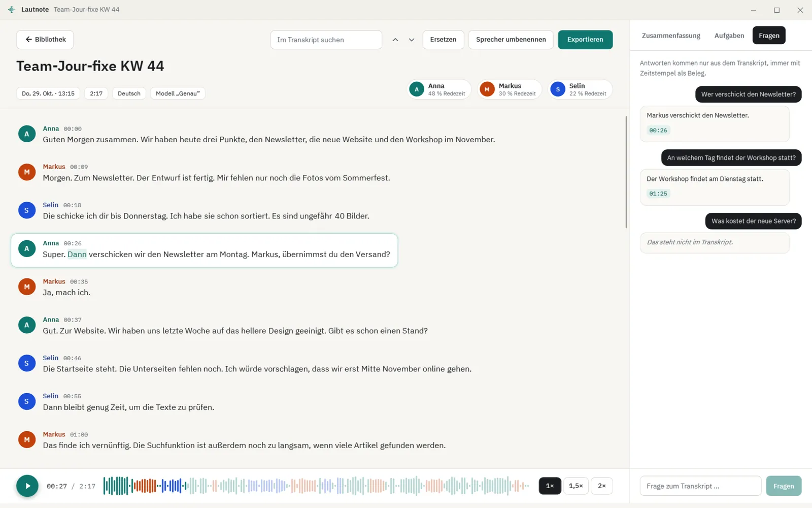The width and height of the screenshot is (812, 508).
Task: Submit question with Fragen send button
Action: (784, 486)
